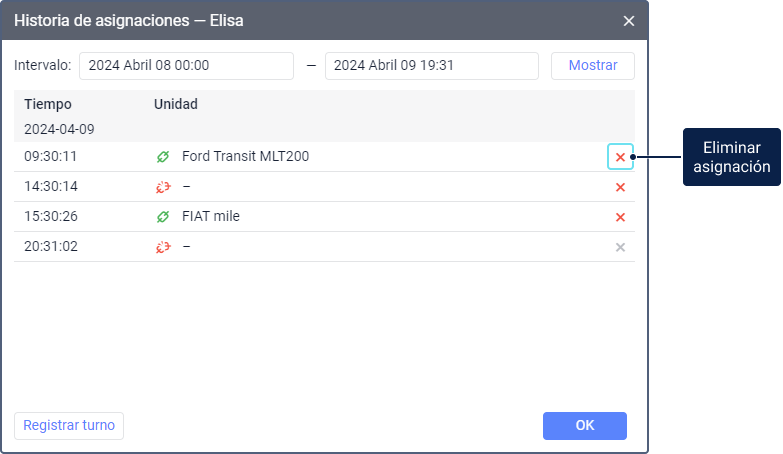Click the Registrar turno button
The height and width of the screenshot is (454, 783).
(x=69, y=425)
